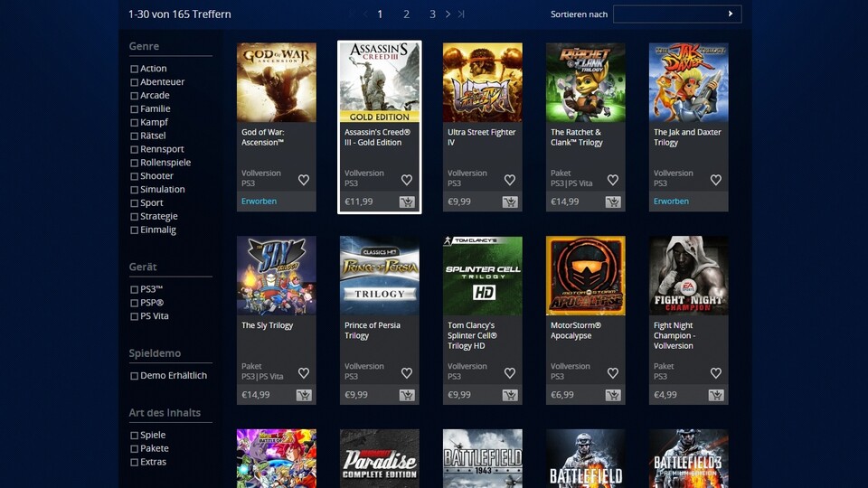Open The Sly Trilogy title link
Image resolution: width=868 pixels, height=488 pixels.
click(267, 325)
